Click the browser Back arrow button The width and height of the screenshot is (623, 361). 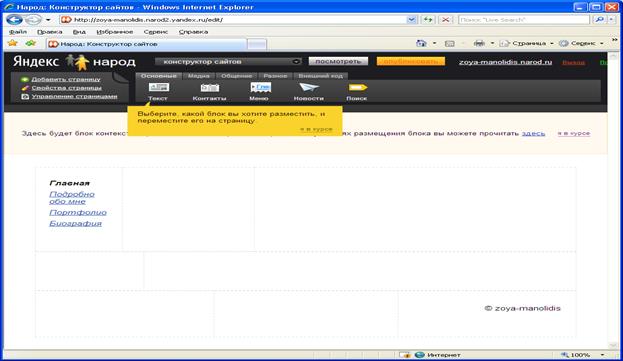pos(14,19)
